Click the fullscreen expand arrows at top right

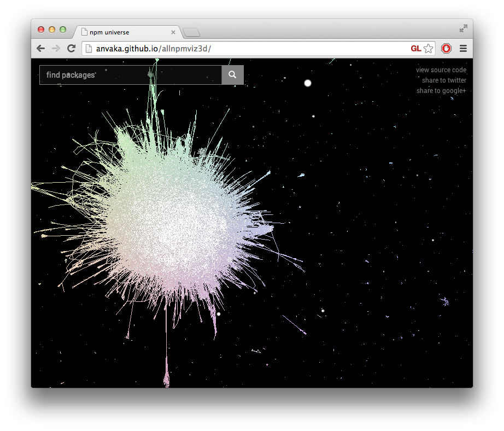click(464, 28)
